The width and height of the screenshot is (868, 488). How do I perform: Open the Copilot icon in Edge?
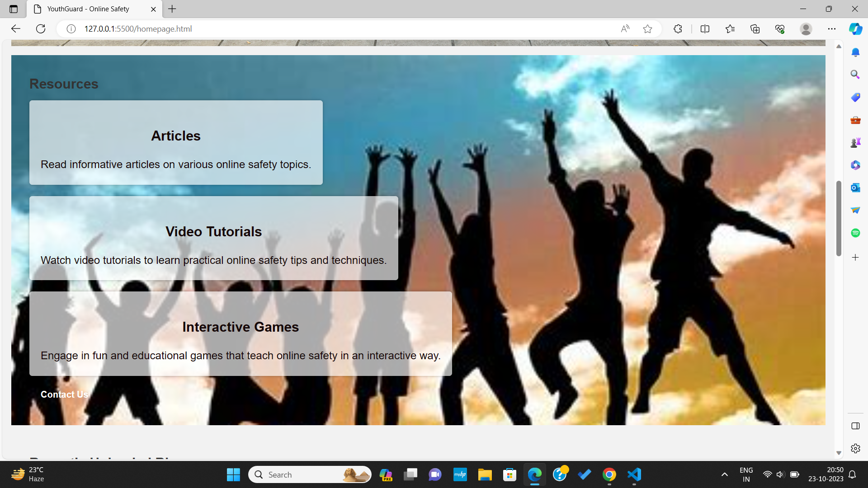855,29
